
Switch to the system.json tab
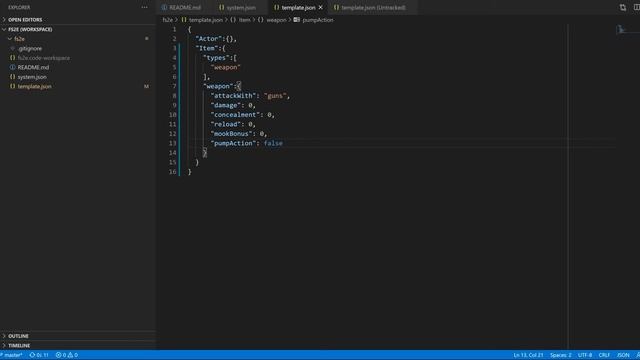238,7
